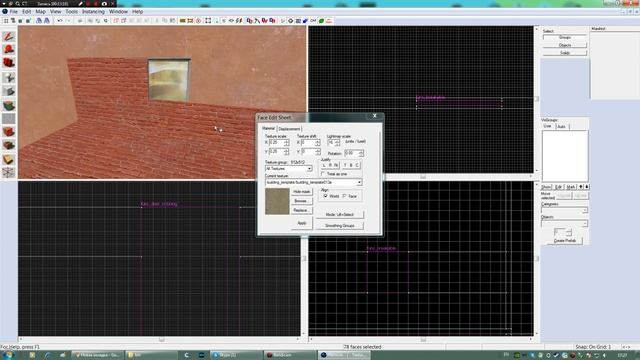Image resolution: width=640 pixels, height=360 pixels.
Task: Select the Block tool in left palette
Action: coord(9,91)
